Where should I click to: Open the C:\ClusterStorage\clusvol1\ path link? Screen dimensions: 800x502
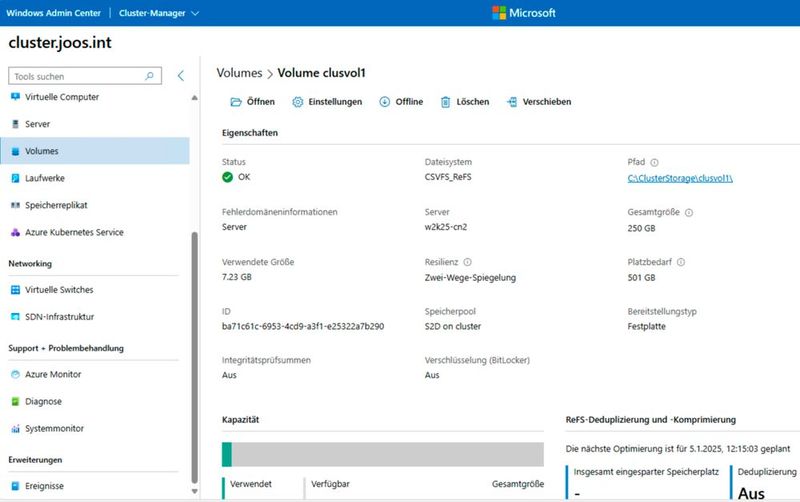[680, 178]
